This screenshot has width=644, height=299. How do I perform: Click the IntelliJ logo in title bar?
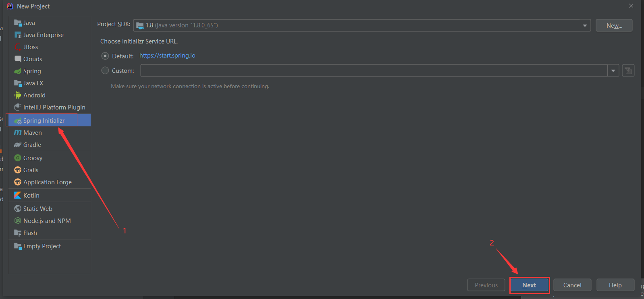coord(10,6)
